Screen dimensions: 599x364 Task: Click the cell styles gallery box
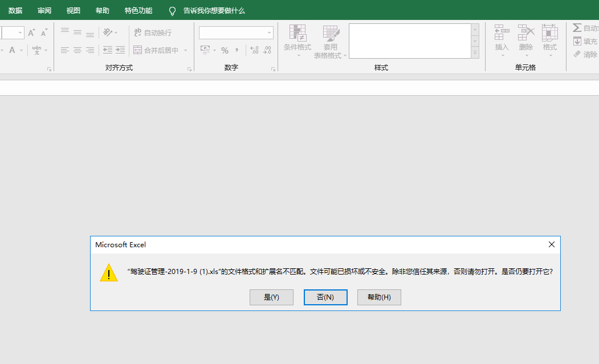pyautogui.click(x=410, y=41)
